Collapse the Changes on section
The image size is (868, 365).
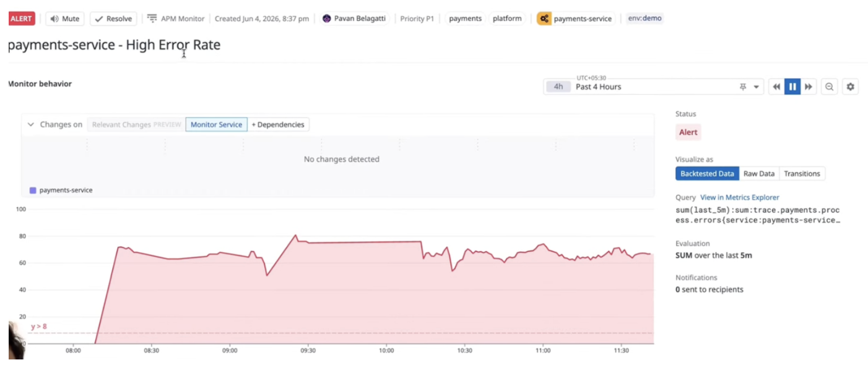[31, 124]
